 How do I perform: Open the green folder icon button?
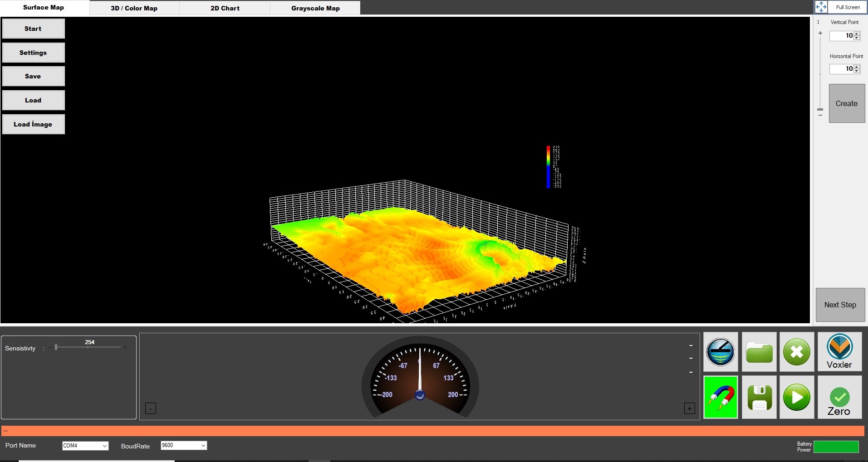pos(759,352)
